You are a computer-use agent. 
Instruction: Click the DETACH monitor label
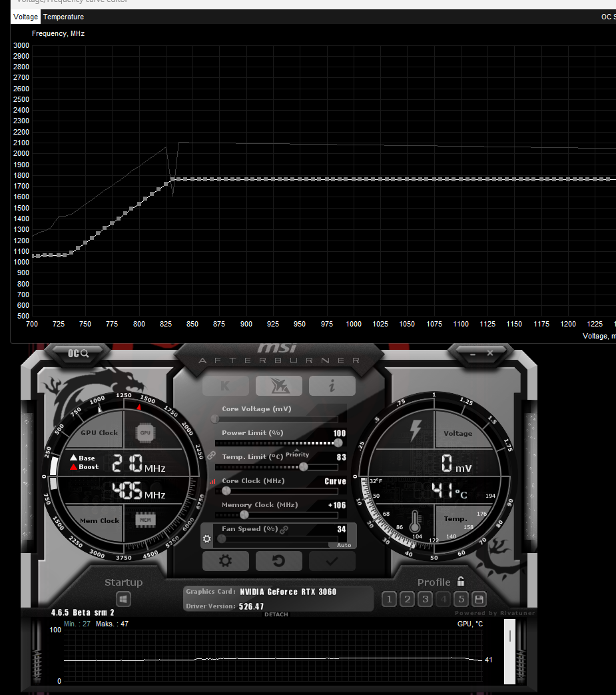point(276,614)
